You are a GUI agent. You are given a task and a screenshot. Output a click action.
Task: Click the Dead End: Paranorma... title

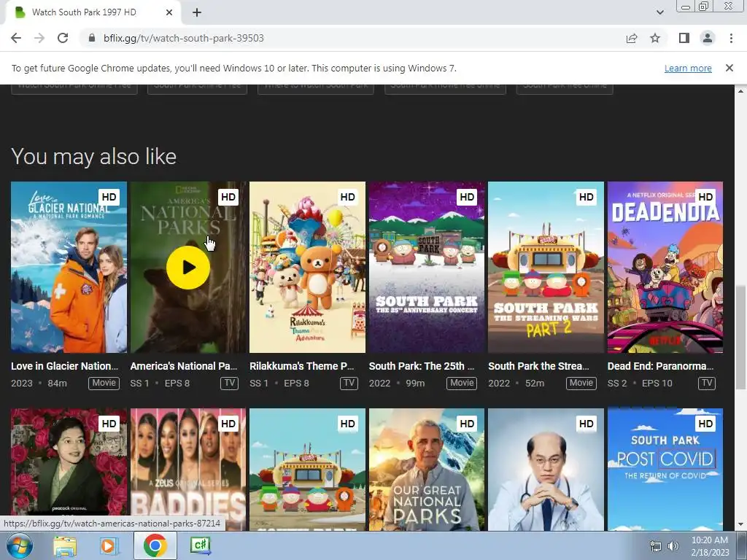pos(661,366)
